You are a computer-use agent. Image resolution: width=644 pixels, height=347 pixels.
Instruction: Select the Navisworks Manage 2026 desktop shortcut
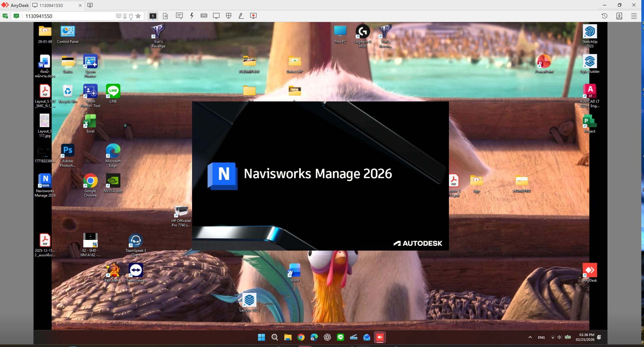pyautogui.click(x=45, y=185)
